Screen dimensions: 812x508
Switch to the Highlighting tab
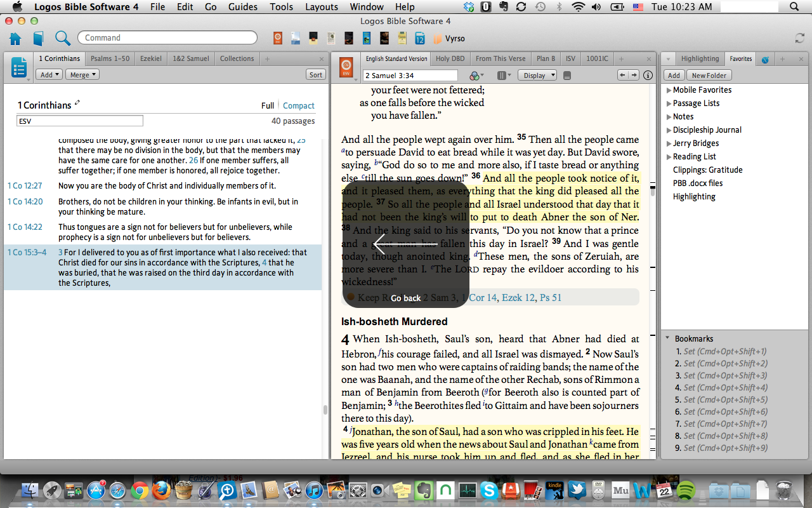700,58
